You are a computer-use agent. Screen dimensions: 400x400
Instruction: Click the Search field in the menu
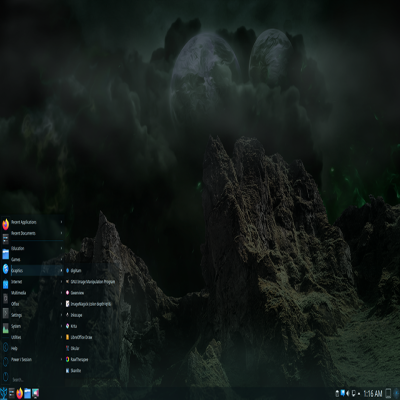[37, 380]
